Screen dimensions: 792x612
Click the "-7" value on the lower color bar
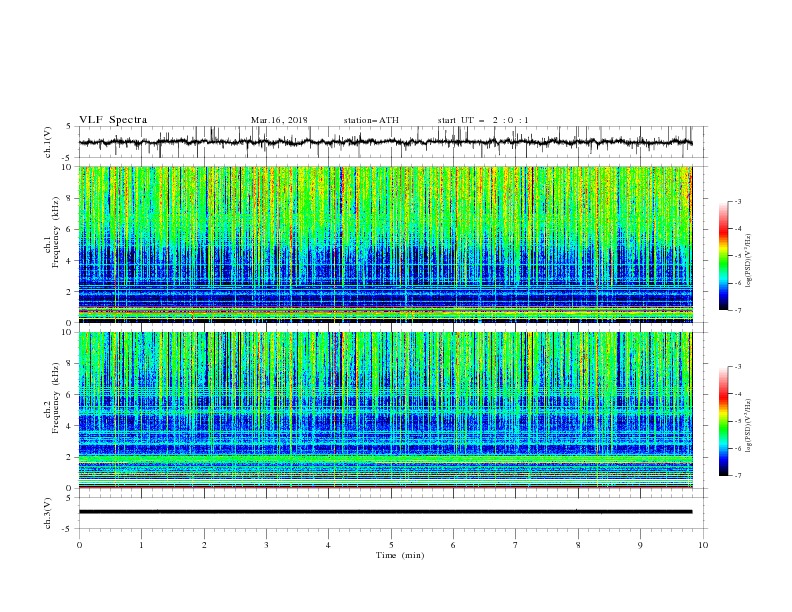[737, 475]
